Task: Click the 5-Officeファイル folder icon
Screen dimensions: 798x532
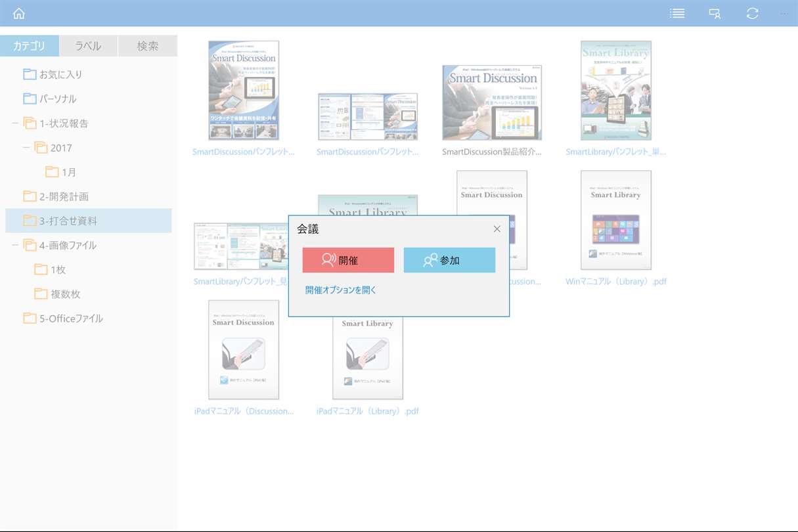Action: (30, 319)
